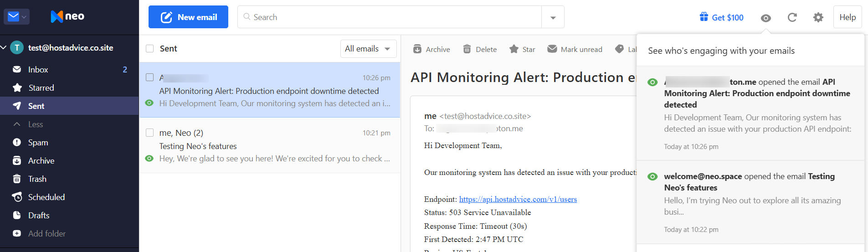Click the 10:26 pm email timestamp
The image size is (868, 252).
coord(376,77)
